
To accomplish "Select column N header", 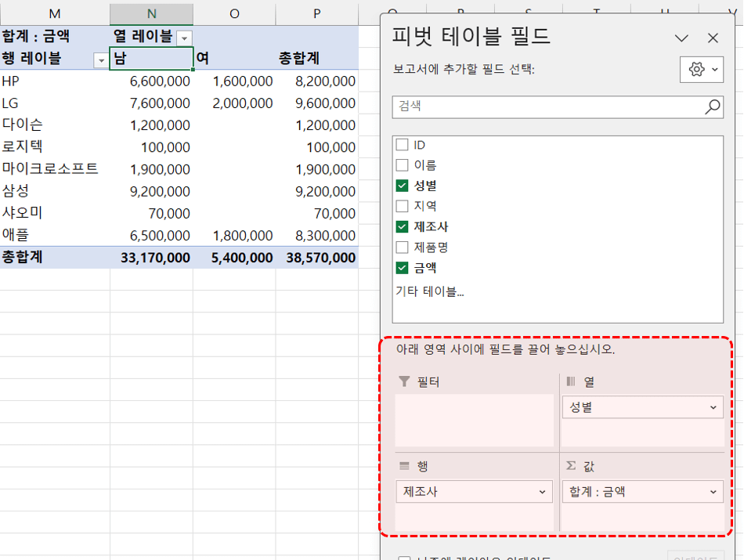I will [151, 14].
